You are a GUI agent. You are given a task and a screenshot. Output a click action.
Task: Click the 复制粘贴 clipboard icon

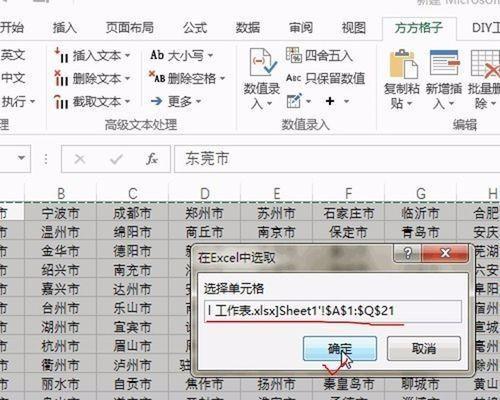[403, 64]
